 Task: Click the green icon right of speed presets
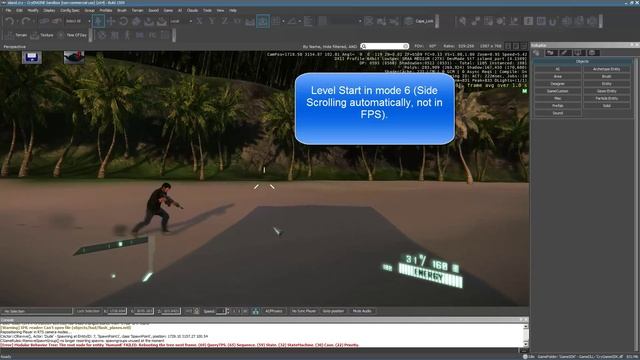[256, 311]
